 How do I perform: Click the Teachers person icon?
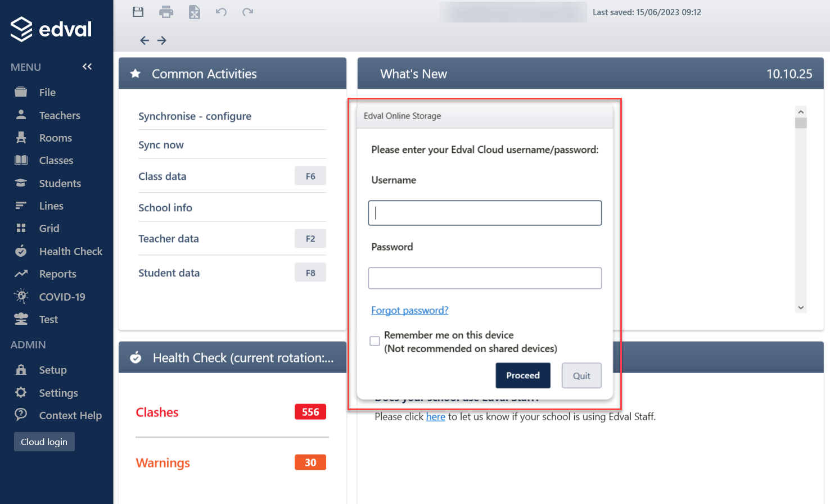point(21,115)
